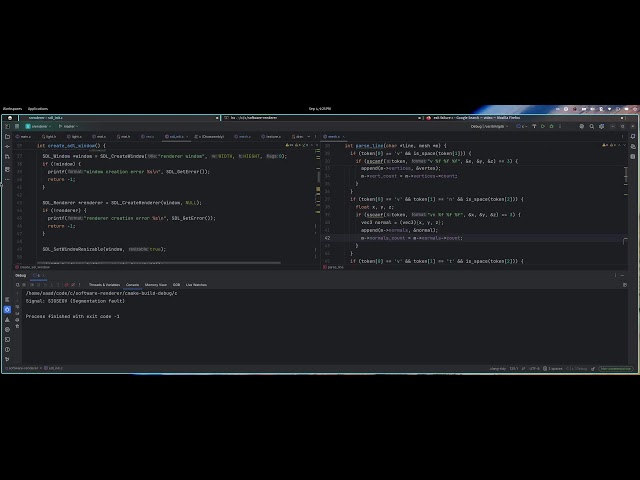The width and height of the screenshot is (640, 480).
Task: Open the renderer project dropdown
Action: pos(38,127)
